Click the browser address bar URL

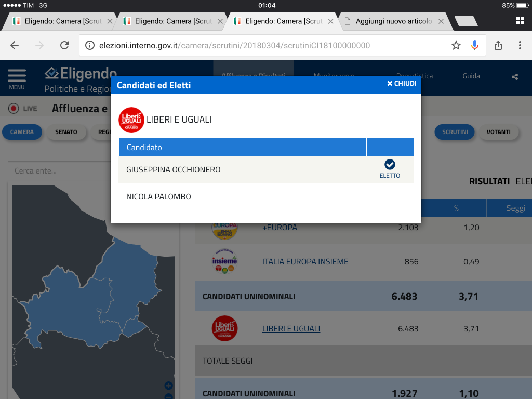(234, 45)
